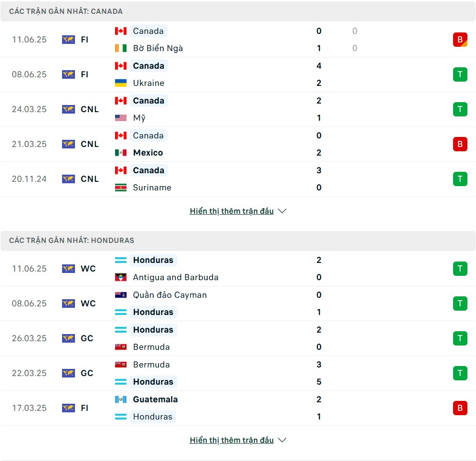Click the Antigua and Barbuda flag icon

(x=120, y=277)
